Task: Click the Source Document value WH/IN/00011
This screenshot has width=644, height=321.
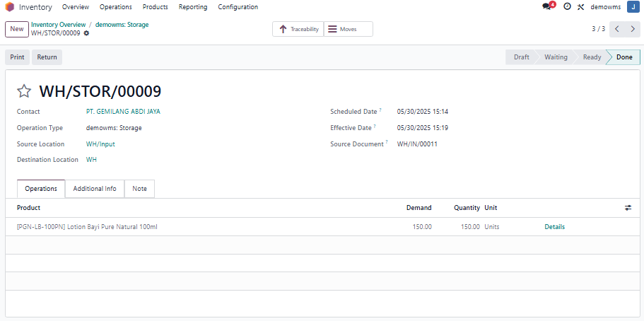Action: (x=417, y=144)
